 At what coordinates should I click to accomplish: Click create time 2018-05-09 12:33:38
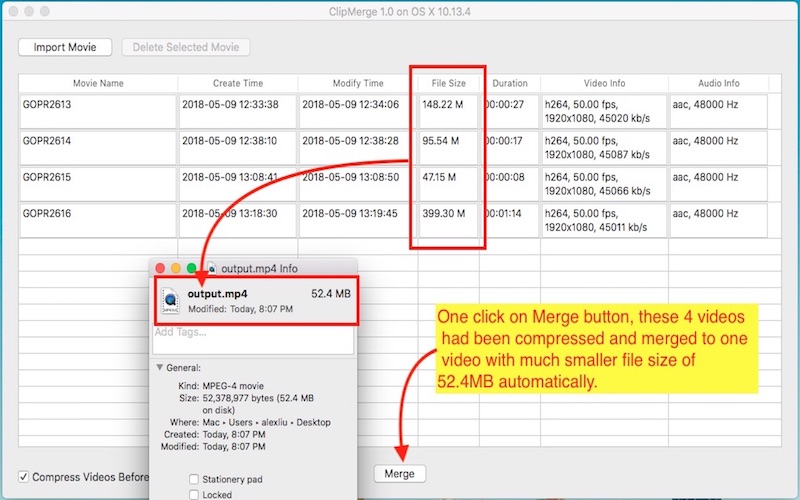click(x=231, y=105)
